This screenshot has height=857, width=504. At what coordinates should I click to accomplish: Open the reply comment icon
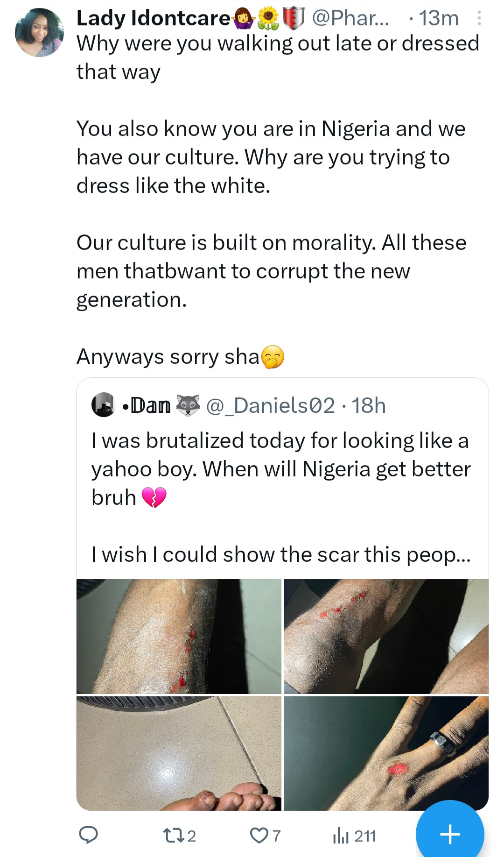pyautogui.click(x=88, y=835)
